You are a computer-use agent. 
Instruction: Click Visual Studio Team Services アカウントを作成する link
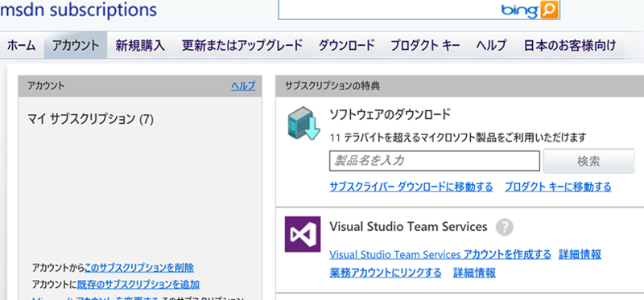pos(440,254)
